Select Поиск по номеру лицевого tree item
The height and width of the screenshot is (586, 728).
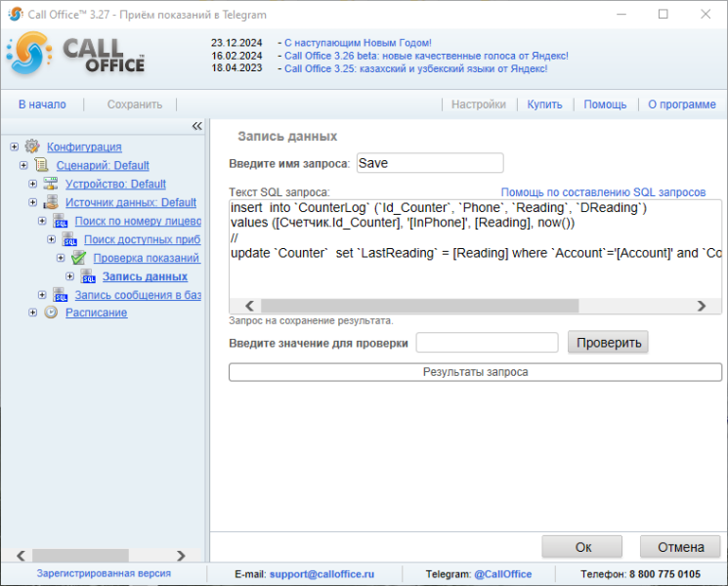click(138, 221)
